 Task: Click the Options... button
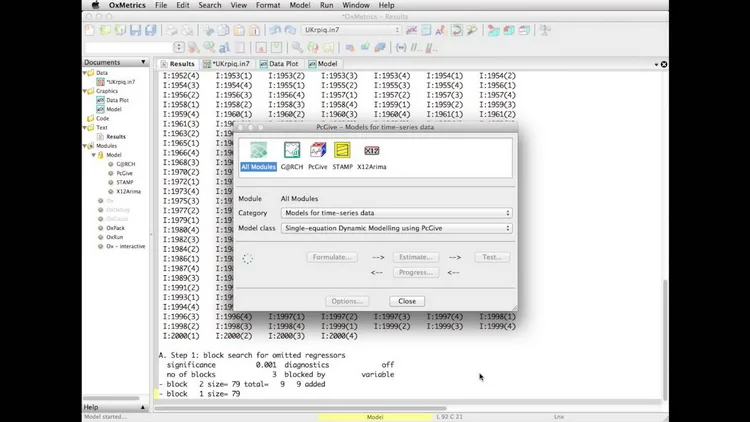coord(347,301)
